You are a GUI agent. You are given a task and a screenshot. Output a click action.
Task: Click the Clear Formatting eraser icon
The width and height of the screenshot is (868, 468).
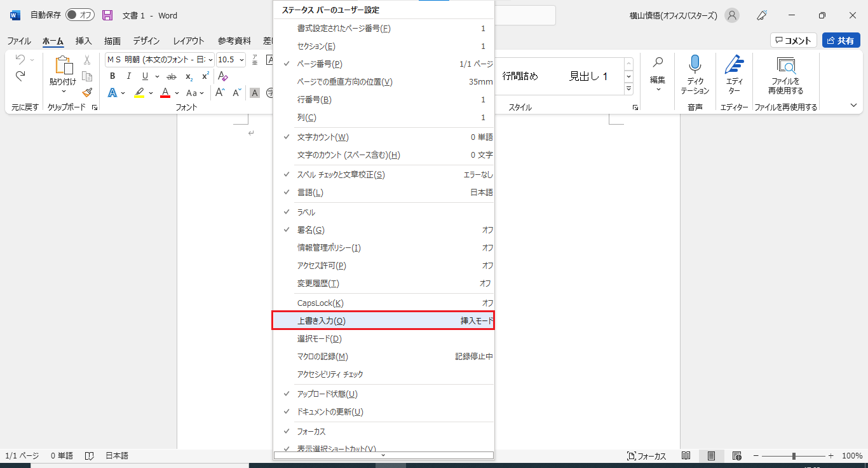222,76
